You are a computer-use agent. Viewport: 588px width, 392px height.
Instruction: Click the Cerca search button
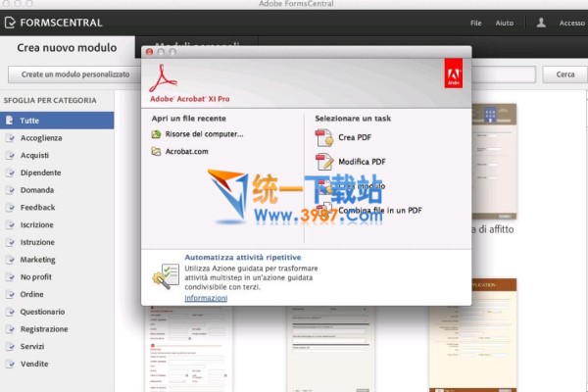click(565, 74)
